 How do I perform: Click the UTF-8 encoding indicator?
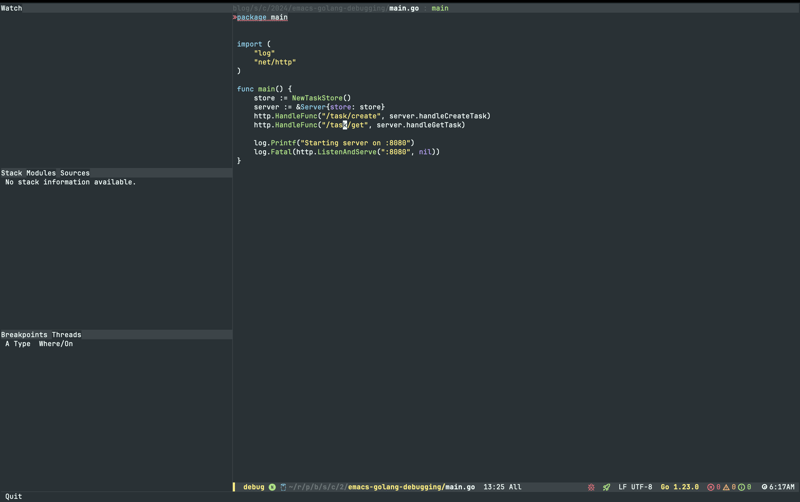tap(641, 487)
